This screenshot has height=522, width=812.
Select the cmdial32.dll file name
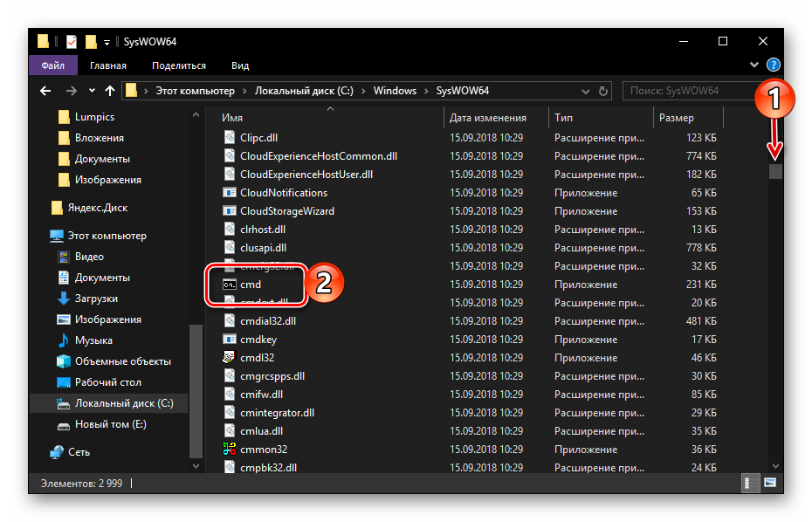pos(268,321)
